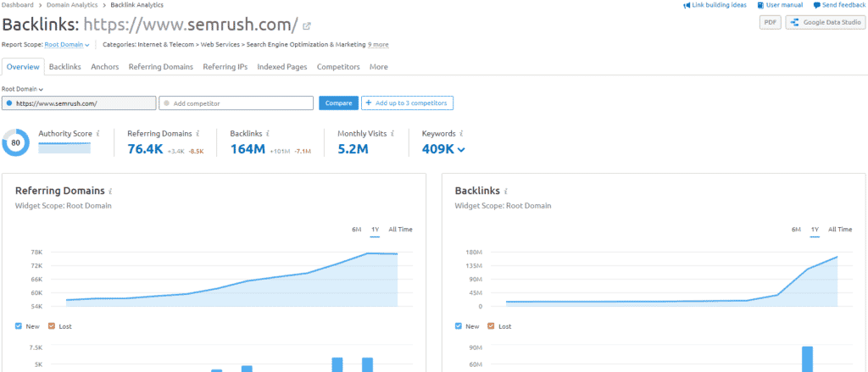
Task: Click the Authority Score trend bar
Action: [x=64, y=147]
